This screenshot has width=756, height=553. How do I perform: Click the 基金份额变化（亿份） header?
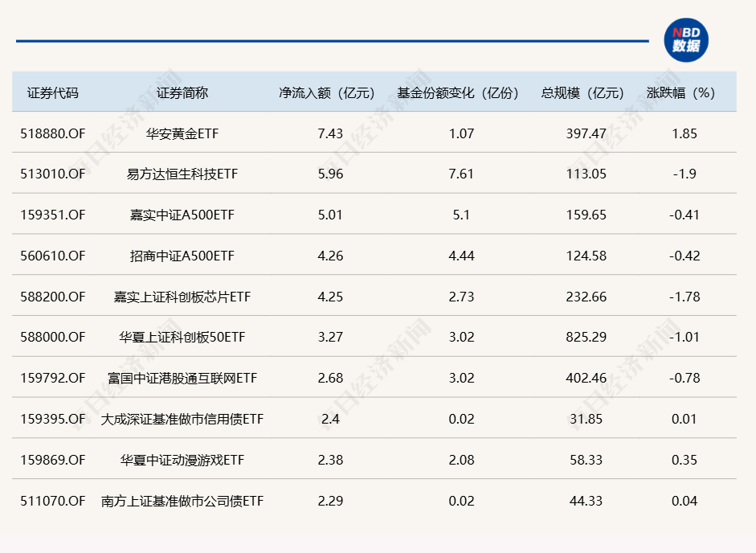[x=459, y=92]
